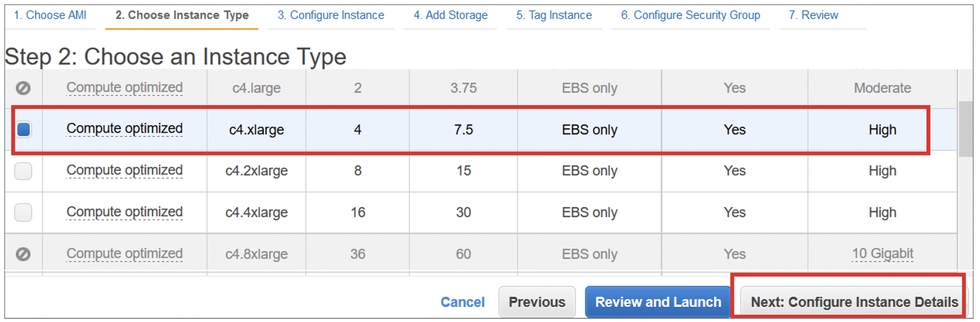Open the Tag Instance step

554,15
